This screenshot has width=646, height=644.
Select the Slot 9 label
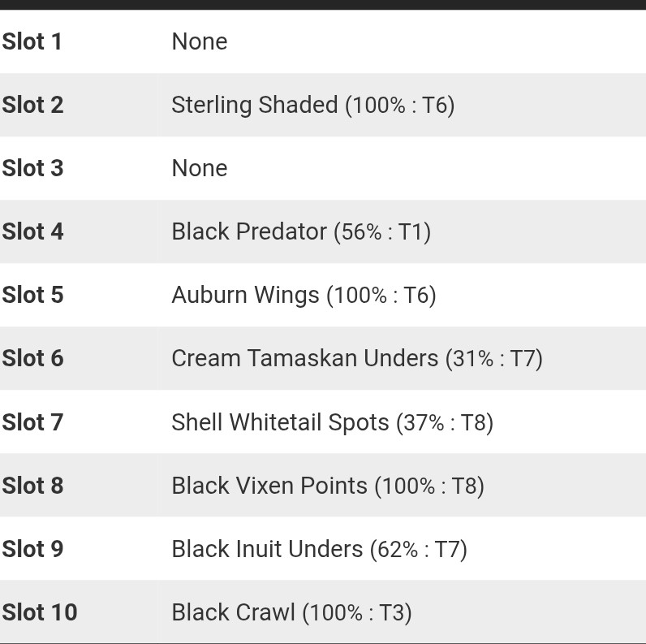point(33,549)
